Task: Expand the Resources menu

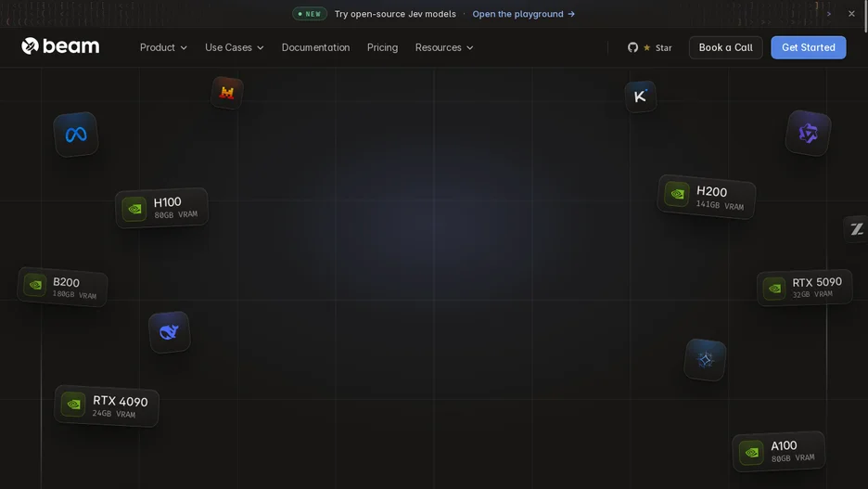Action: [444, 47]
